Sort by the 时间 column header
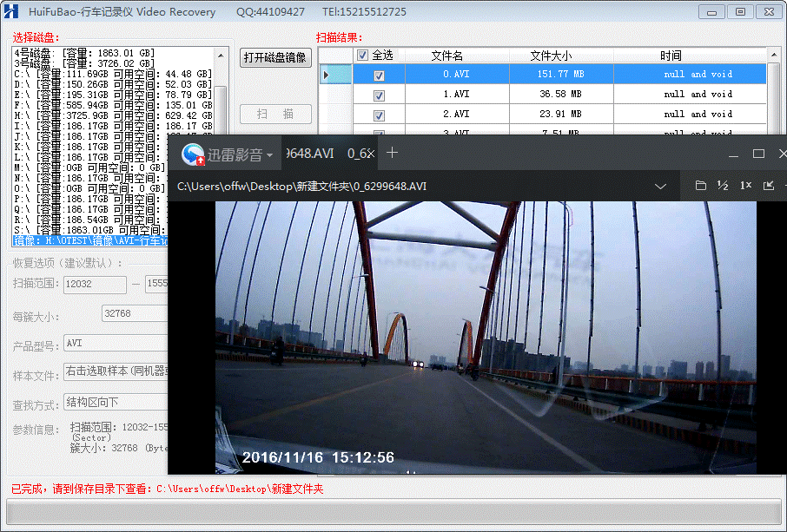The image size is (787, 532). 671,56
